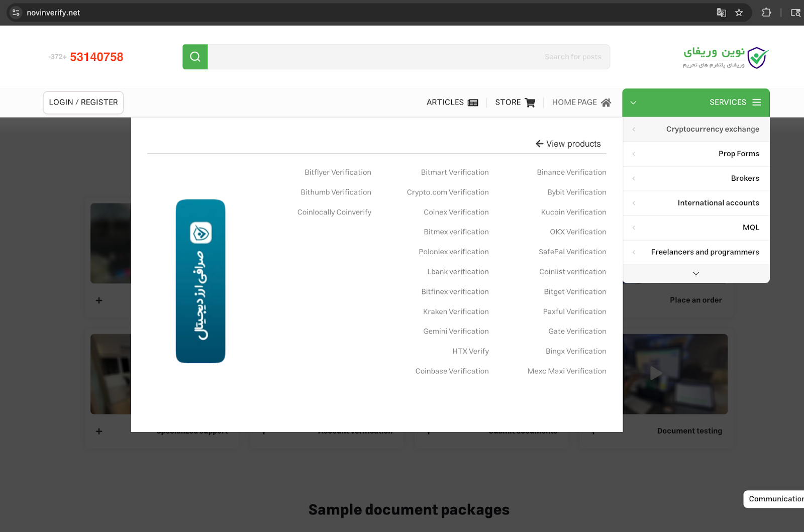Image resolution: width=804 pixels, height=532 pixels.
Task: Expand MQL submenu arrow
Action: click(634, 228)
